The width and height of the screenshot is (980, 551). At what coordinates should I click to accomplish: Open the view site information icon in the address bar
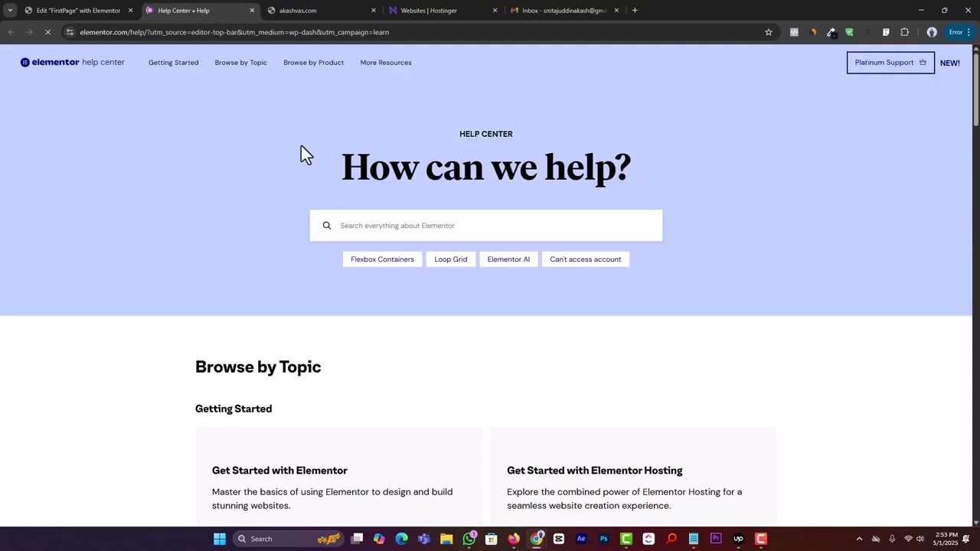click(70, 32)
